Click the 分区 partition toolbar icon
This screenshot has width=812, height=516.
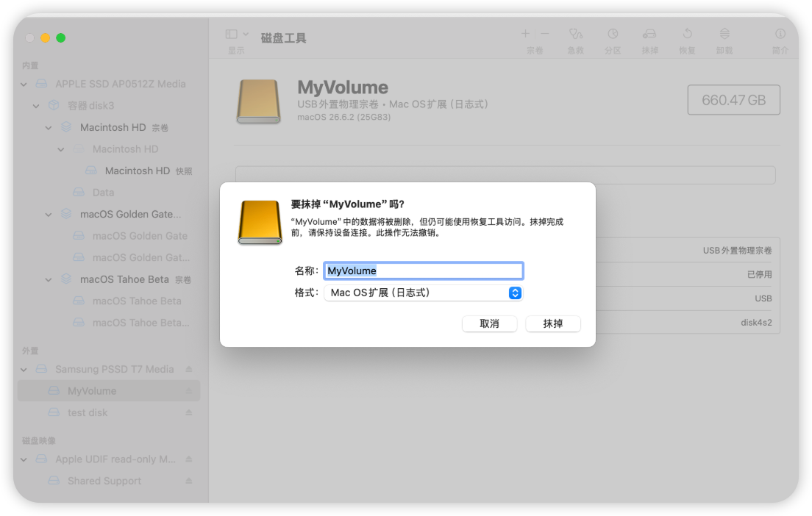[x=613, y=34]
